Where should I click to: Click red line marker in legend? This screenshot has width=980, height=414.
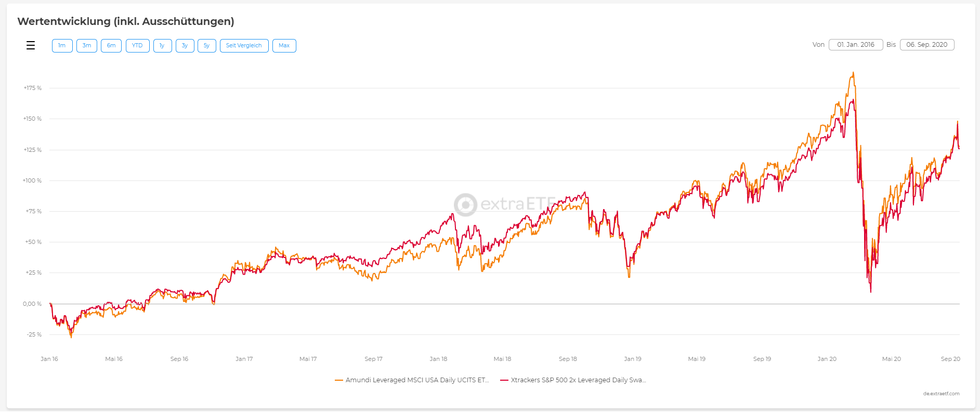point(504,380)
